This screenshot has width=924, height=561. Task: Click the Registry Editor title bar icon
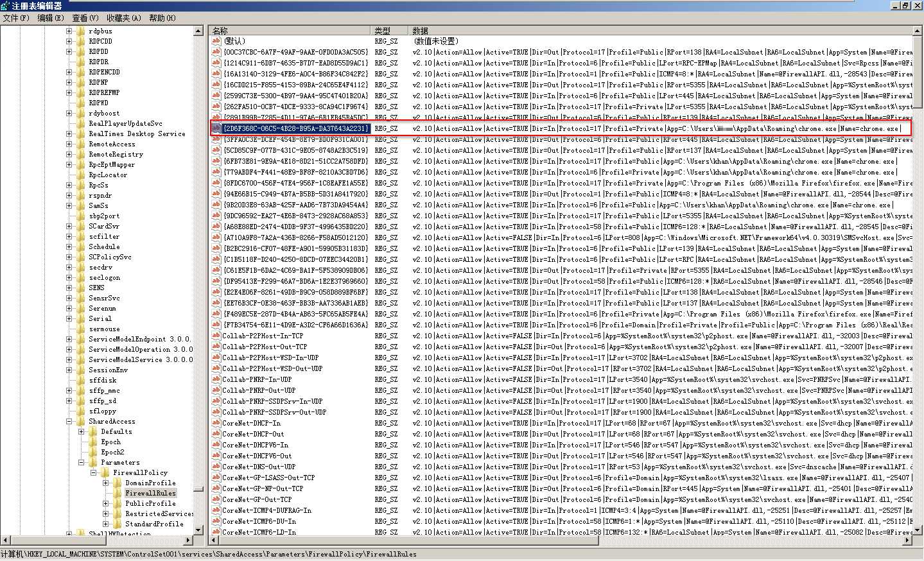point(5,5)
